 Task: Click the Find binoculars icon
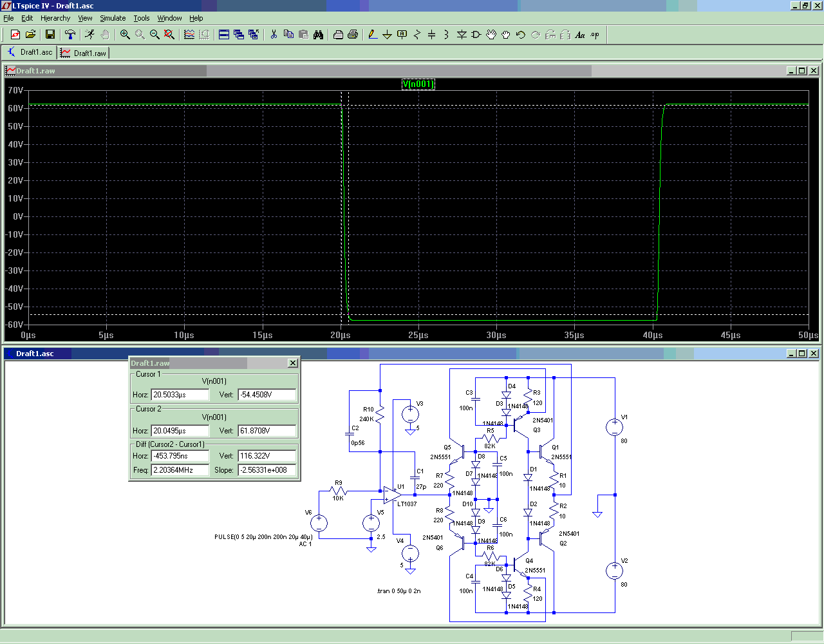coord(318,34)
